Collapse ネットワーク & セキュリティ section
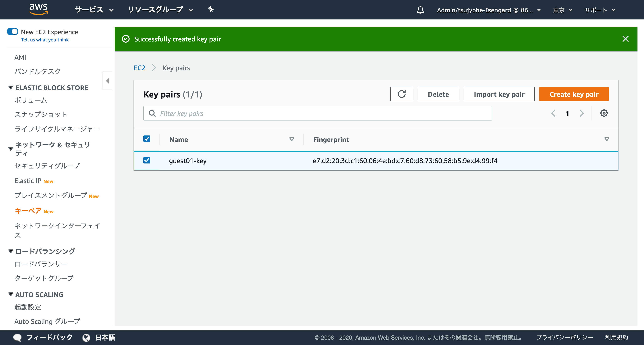The width and height of the screenshot is (644, 345). click(11, 149)
